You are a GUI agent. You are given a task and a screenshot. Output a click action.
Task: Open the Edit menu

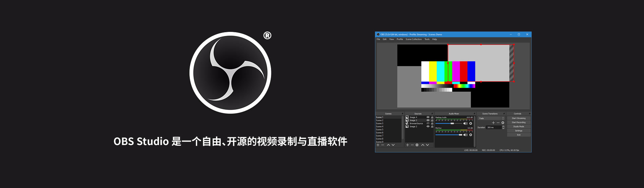pyautogui.click(x=385, y=39)
